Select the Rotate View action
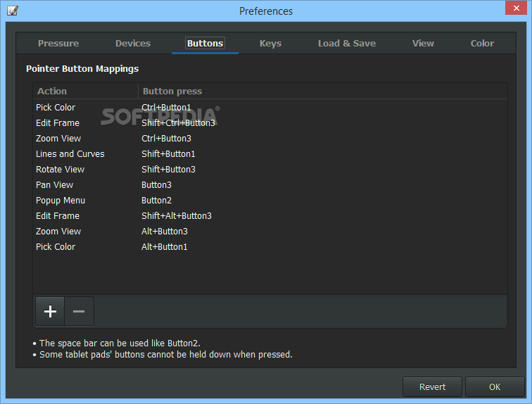The height and width of the screenshot is (404, 532). pos(270,169)
